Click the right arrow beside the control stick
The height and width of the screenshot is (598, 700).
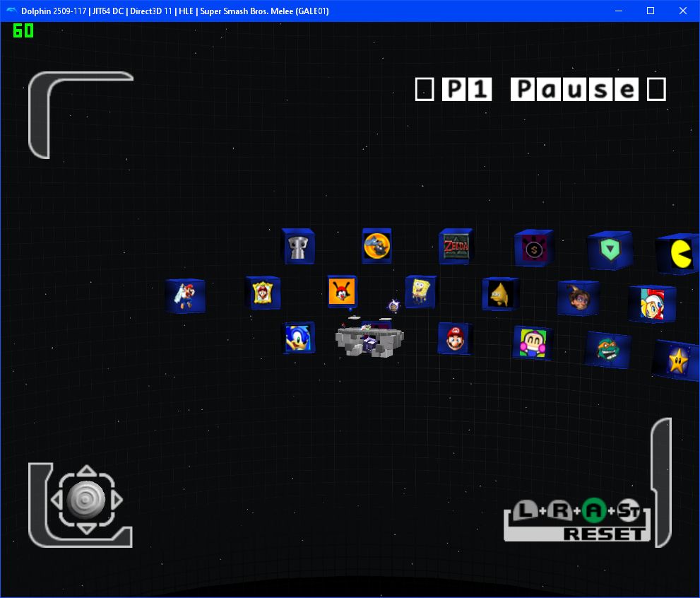point(117,500)
